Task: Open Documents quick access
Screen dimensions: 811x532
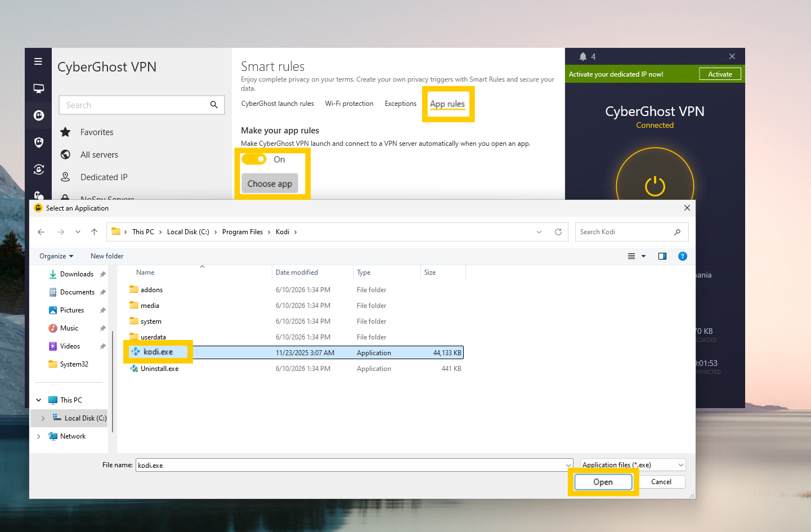Action: (77, 292)
